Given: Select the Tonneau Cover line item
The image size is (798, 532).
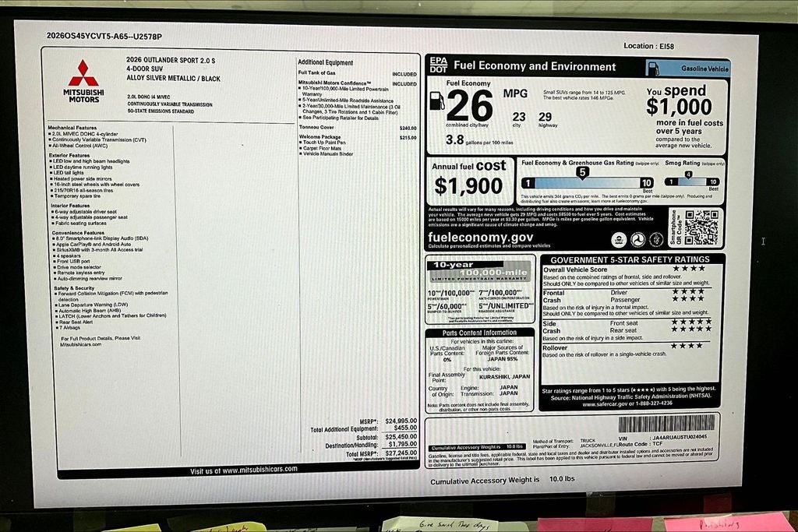Looking at the screenshot, I should (x=357, y=127).
